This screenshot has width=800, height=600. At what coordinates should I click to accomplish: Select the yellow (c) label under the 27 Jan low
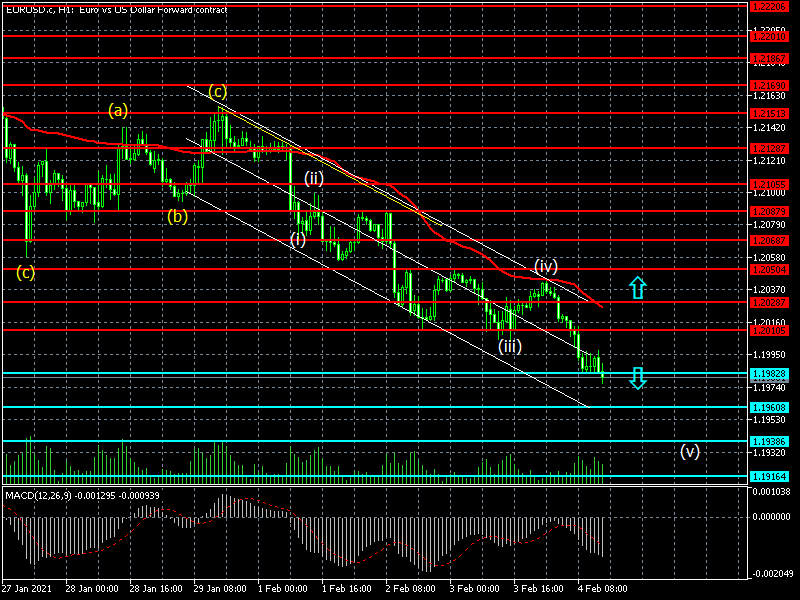pos(26,273)
